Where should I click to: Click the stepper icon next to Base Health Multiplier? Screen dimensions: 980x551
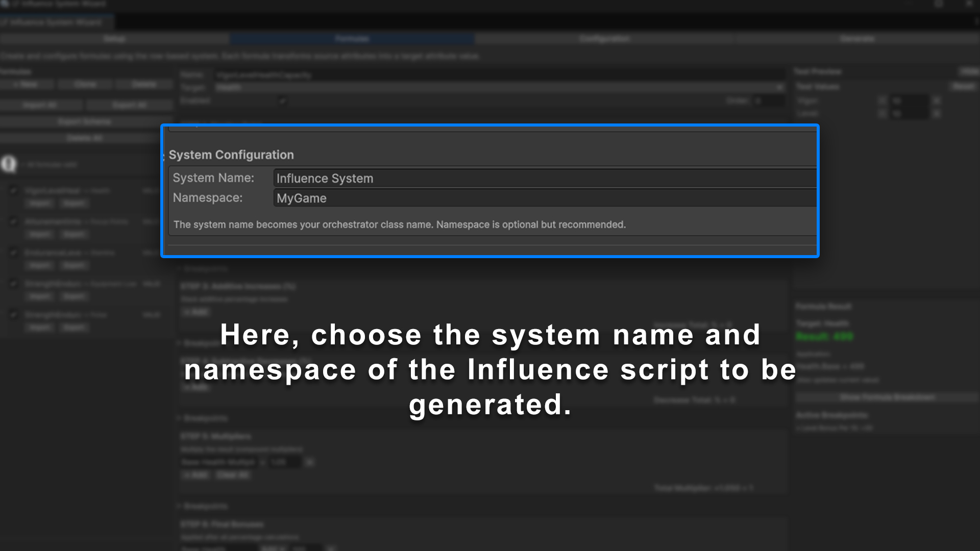[309, 462]
